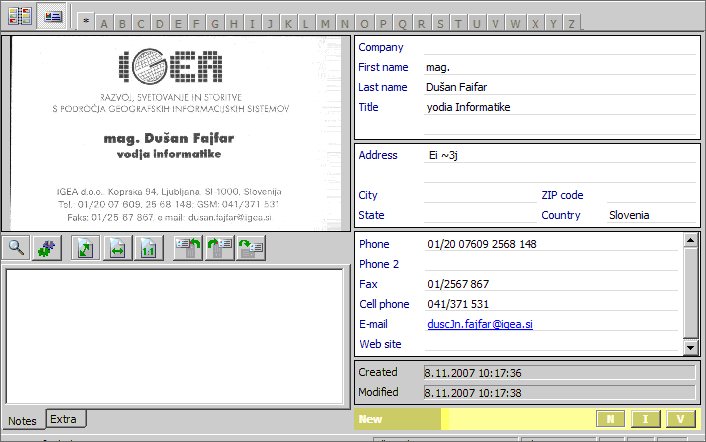The image size is (706, 442).
Task: Open the card list view icon
Action: (20, 16)
